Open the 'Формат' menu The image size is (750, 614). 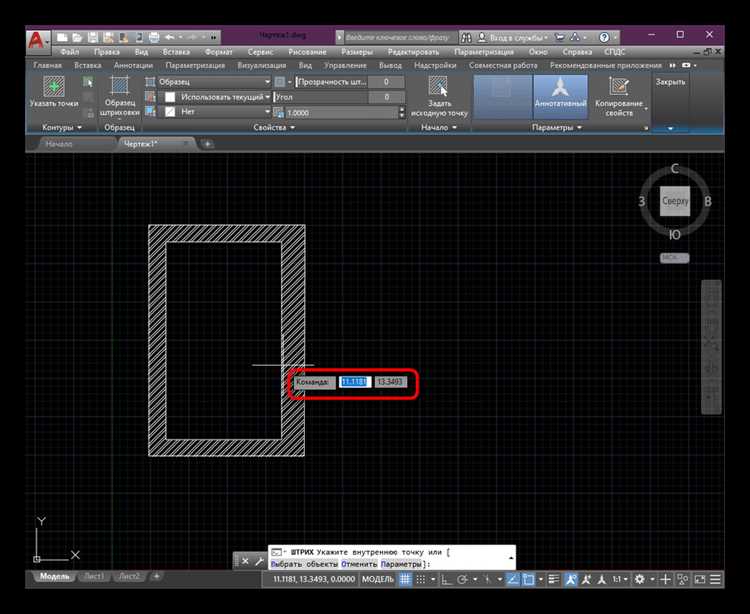219,51
